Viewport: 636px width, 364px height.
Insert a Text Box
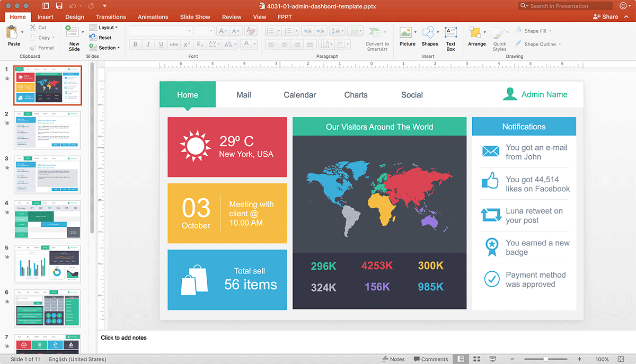[x=450, y=39]
